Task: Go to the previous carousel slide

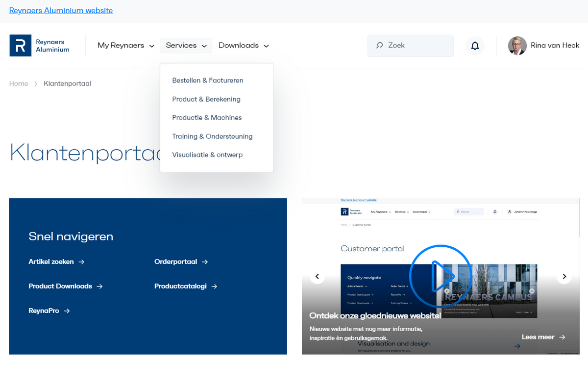Action: coord(317,277)
